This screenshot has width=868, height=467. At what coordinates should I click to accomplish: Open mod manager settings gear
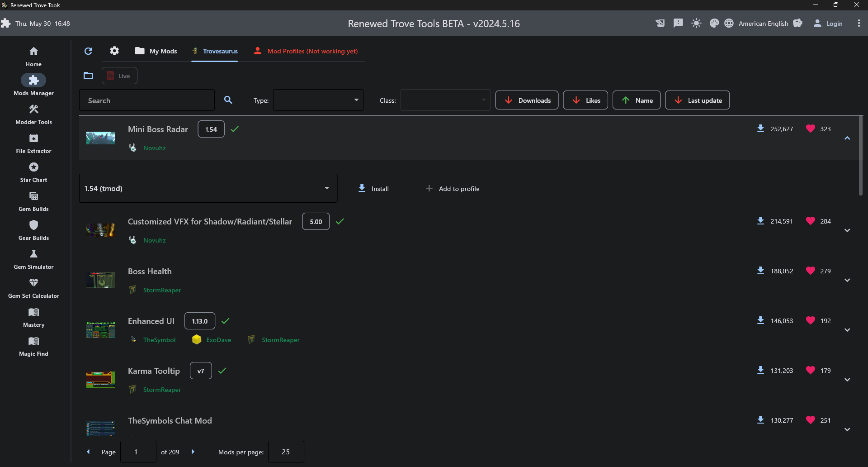114,51
